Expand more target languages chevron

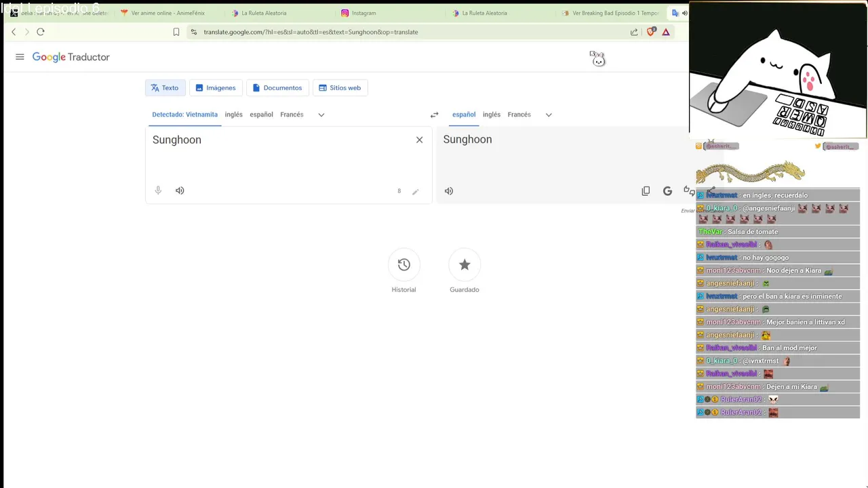point(549,115)
